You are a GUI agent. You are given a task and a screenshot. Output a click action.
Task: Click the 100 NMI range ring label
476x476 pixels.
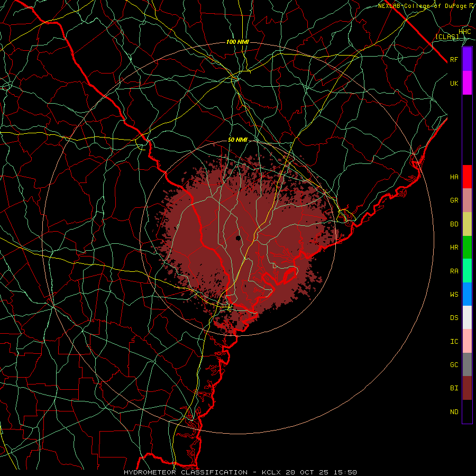pyautogui.click(x=237, y=42)
